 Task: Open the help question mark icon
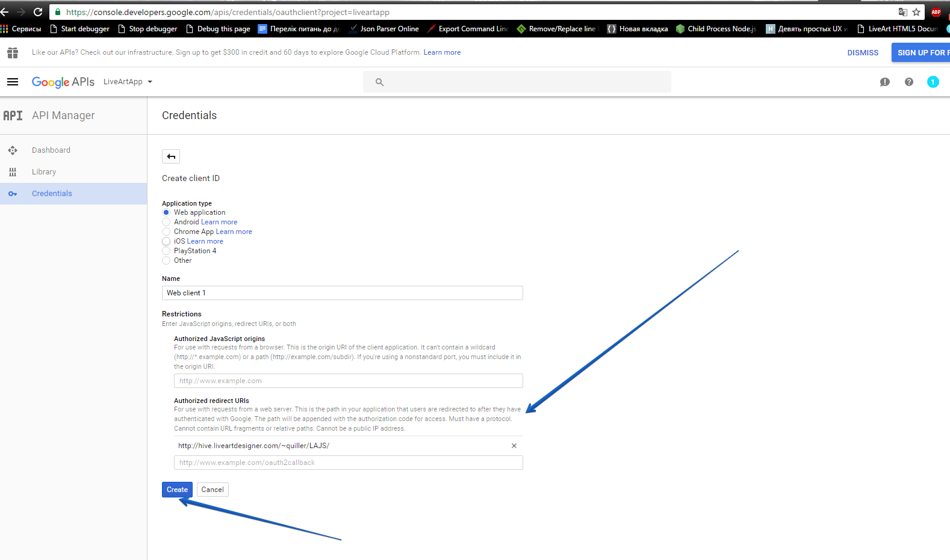(x=909, y=82)
